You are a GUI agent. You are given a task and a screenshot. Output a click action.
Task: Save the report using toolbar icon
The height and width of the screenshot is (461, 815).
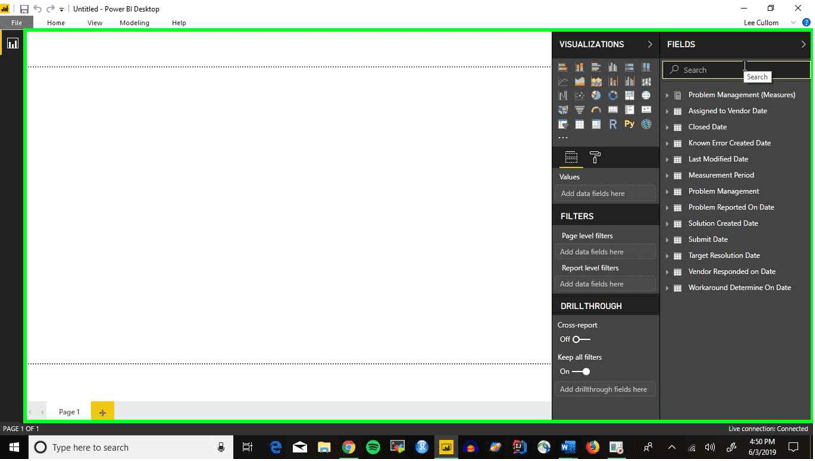pyautogui.click(x=24, y=9)
